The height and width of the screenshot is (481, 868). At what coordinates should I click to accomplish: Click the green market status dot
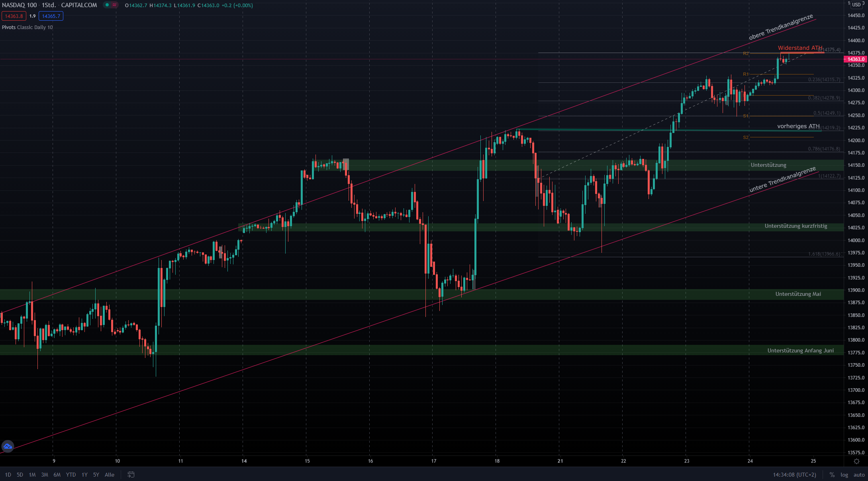click(x=107, y=5)
